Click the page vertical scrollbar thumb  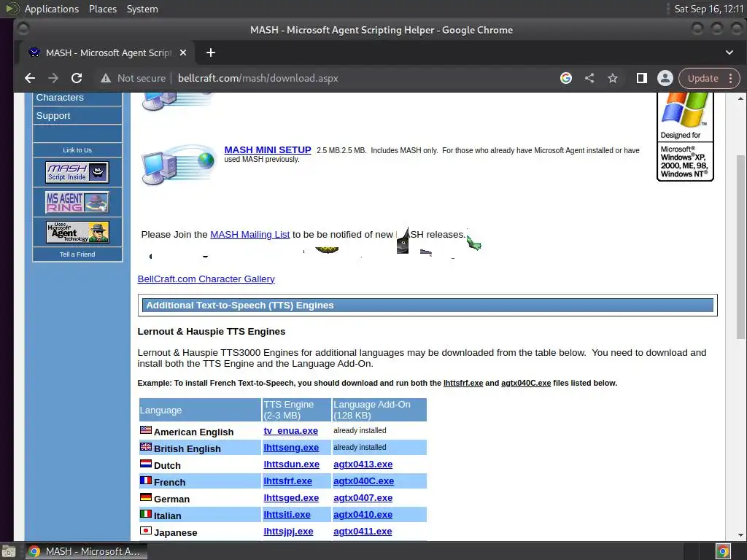(x=740, y=246)
